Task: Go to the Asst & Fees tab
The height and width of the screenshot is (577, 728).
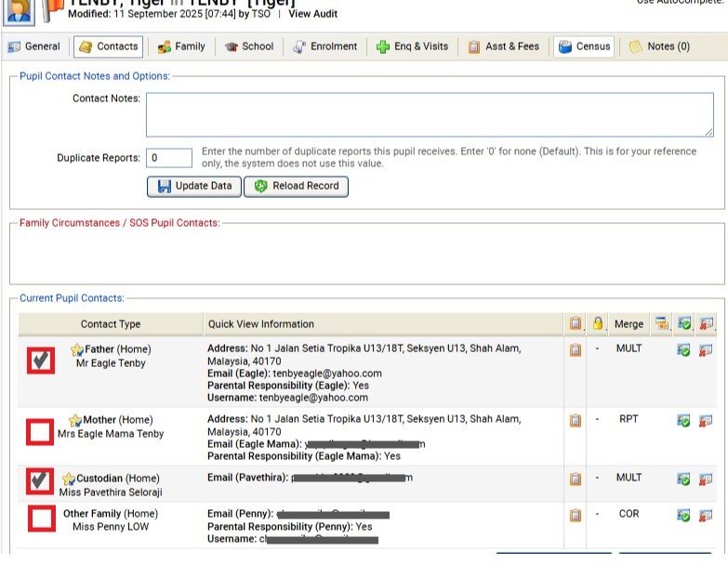Action: (503, 46)
